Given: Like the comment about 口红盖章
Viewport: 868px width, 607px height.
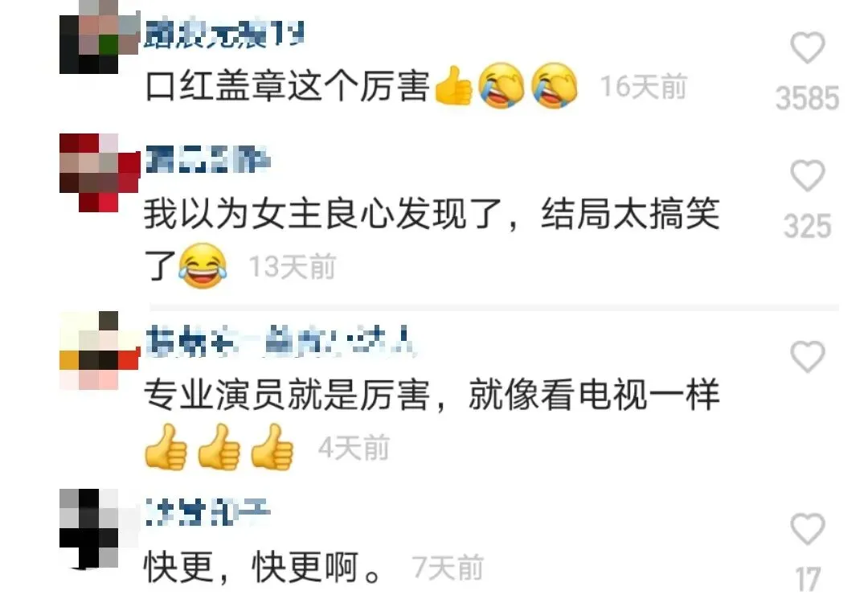Looking at the screenshot, I should pyautogui.click(x=808, y=47).
